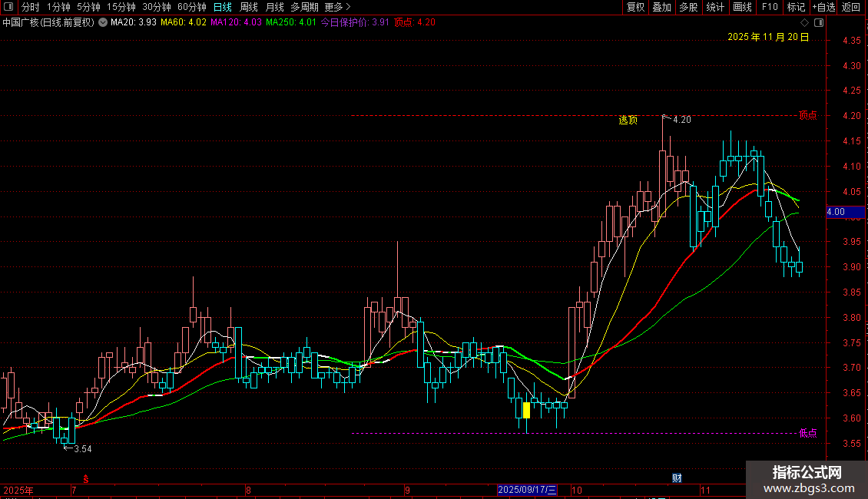Select the 周线 weekly chart tab
Image resolution: width=868 pixels, height=499 pixels.
tap(249, 7)
